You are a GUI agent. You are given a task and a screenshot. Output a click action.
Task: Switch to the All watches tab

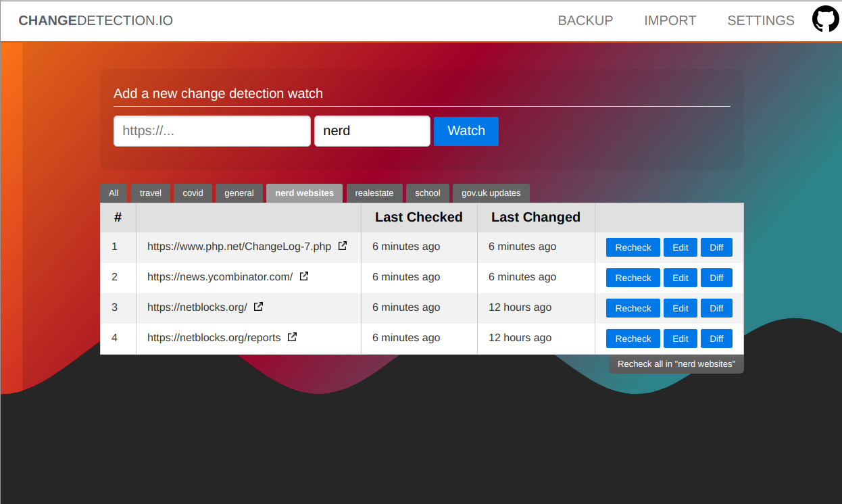(x=114, y=193)
